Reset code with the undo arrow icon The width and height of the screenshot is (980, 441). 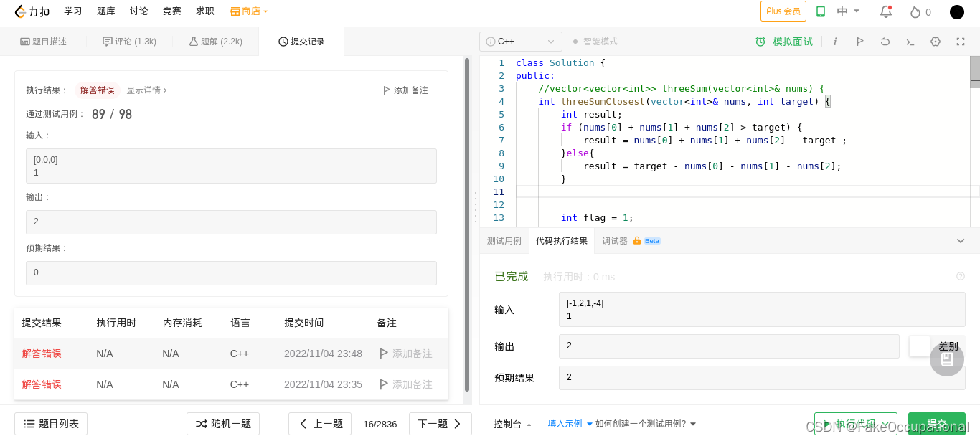point(885,42)
